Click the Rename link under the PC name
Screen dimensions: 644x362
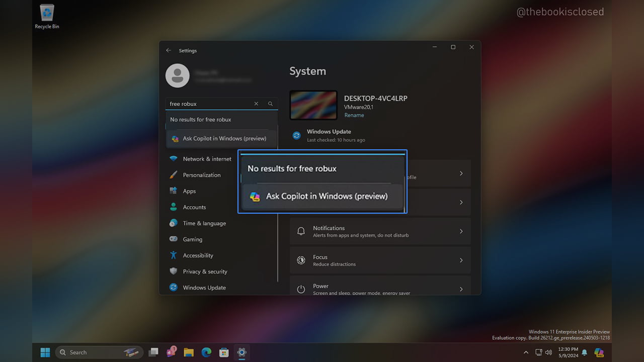pos(354,115)
